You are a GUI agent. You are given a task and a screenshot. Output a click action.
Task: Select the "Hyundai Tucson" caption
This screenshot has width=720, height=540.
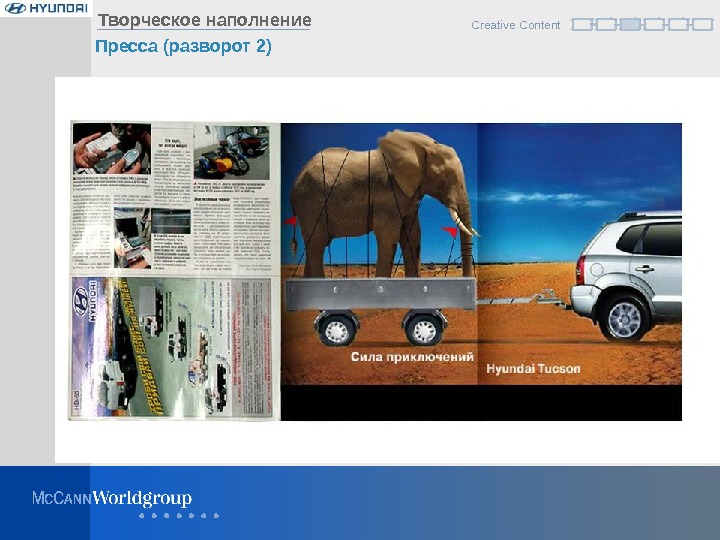533,369
